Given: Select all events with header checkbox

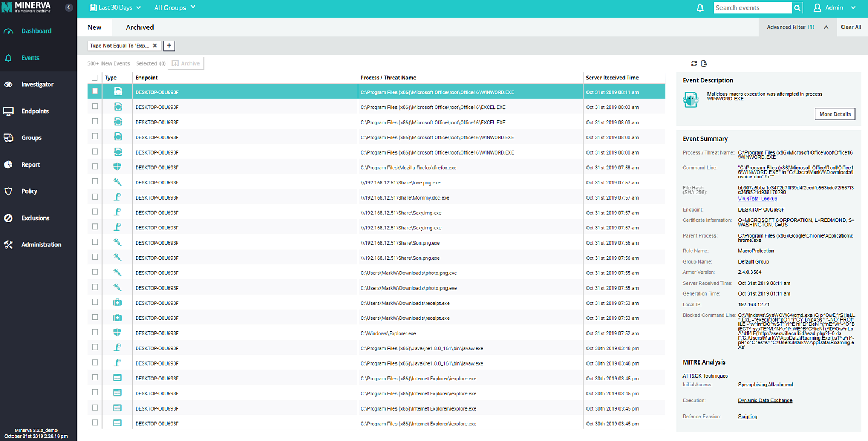Looking at the screenshot, I should pyautogui.click(x=95, y=78).
